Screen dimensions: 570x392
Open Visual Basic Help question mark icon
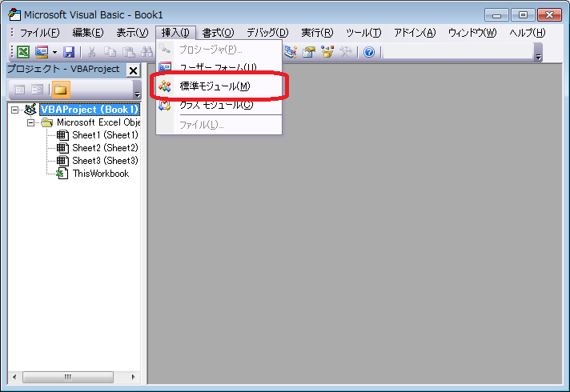(369, 52)
